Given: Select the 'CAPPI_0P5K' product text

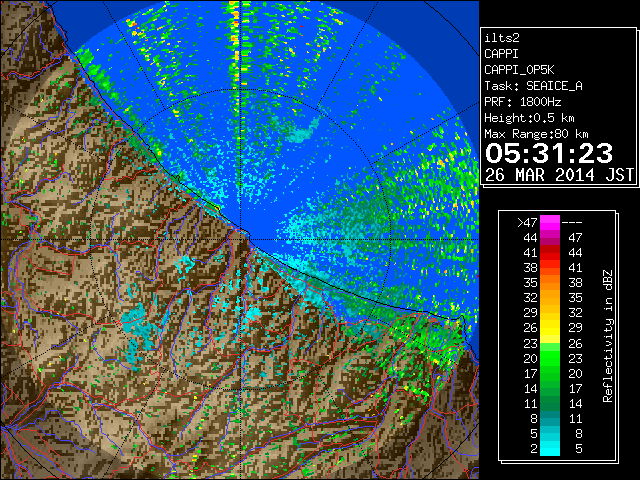Looking at the screenshot, I should click(519, 70).
